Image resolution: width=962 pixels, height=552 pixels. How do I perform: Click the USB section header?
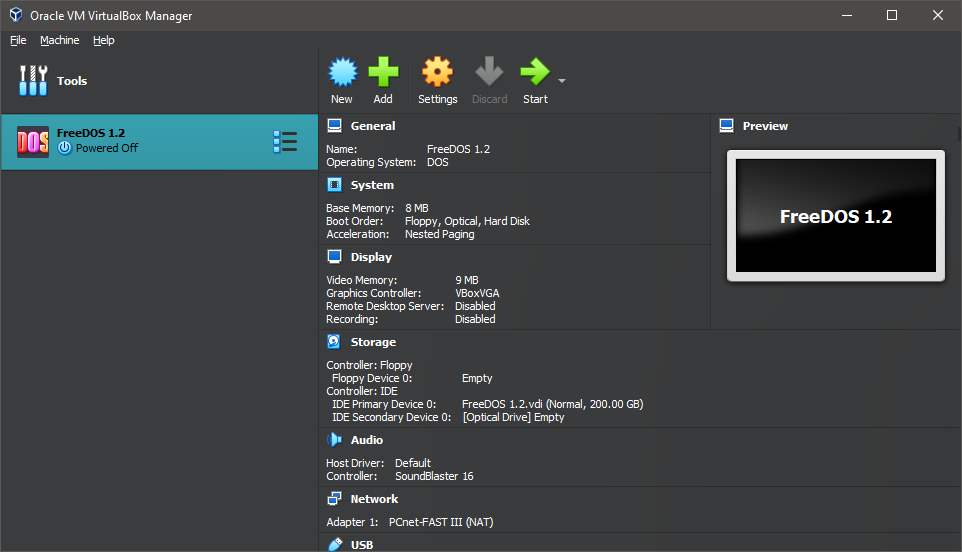362,545
